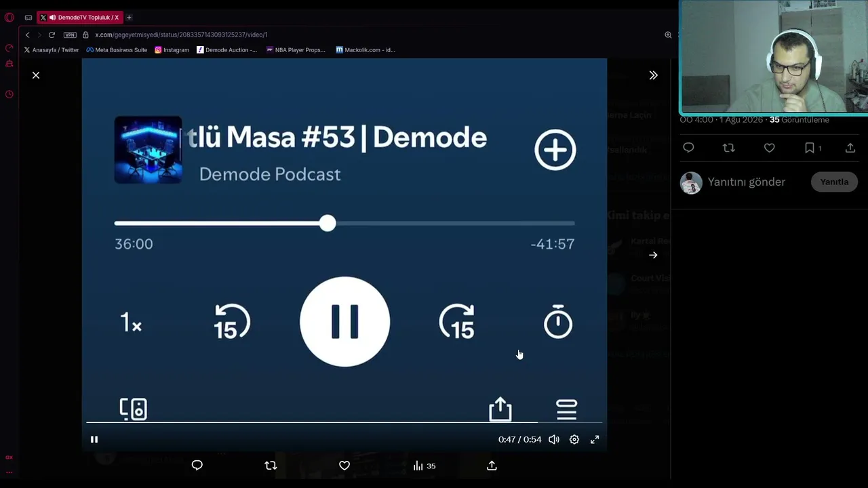Click the circled plus add icon
Viewport: 868px width, 488px height.
click(555, 150)
